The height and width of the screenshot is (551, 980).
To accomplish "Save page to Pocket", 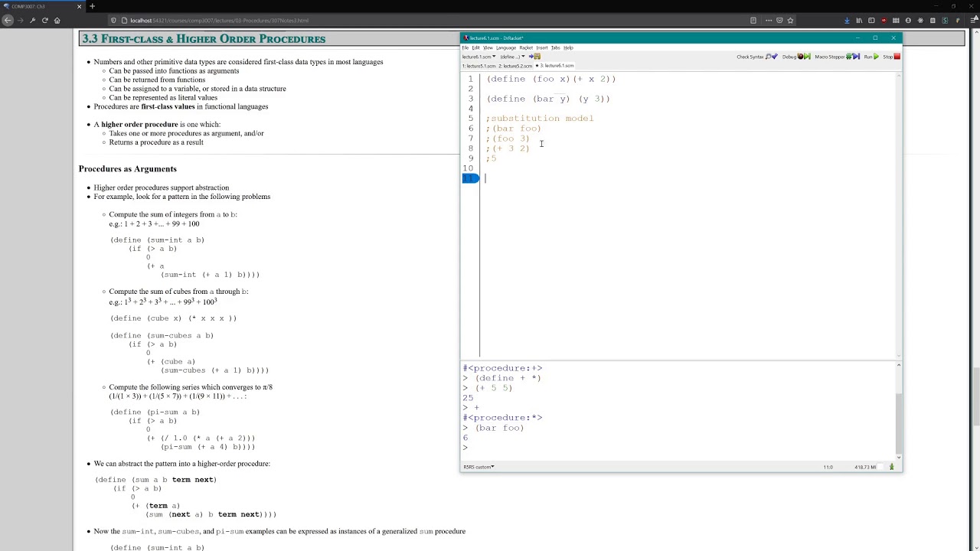I will pyautogui.click(x=779, y=21).
